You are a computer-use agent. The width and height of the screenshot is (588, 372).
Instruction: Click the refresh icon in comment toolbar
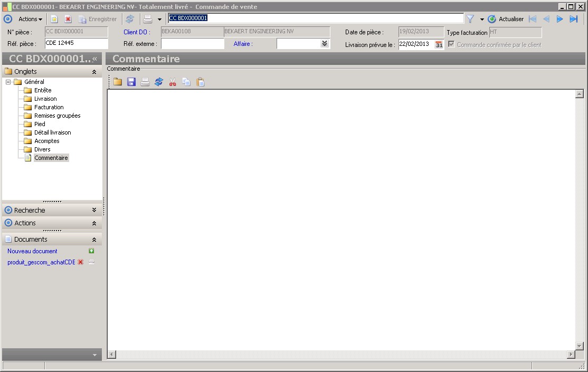pos(159,82)
